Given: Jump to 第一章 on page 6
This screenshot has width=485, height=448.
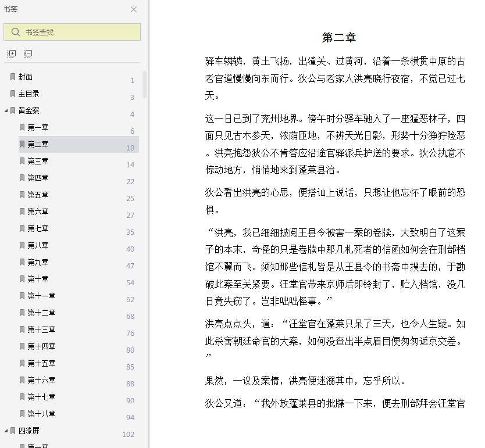Looking at the screenshot, I should [38, 127].
